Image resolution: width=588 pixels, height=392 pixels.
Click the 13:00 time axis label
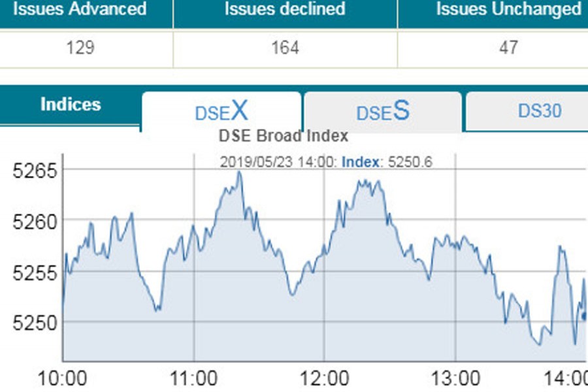[x=455, y=379]
